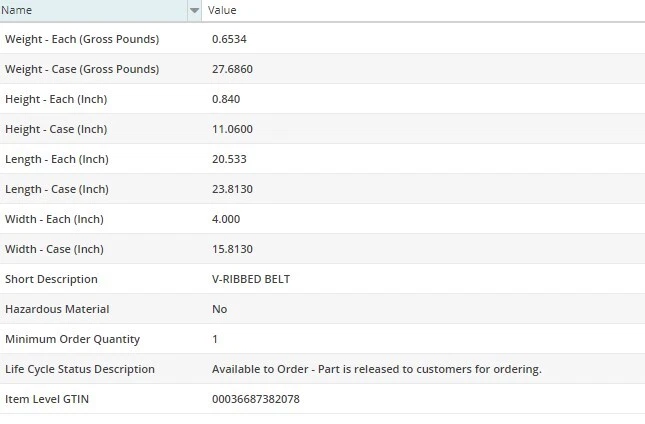Image resolution: width=645 pixels, height=424 pixels.
Task: Click the Length - Case value 23.8130
Action: 232,189
